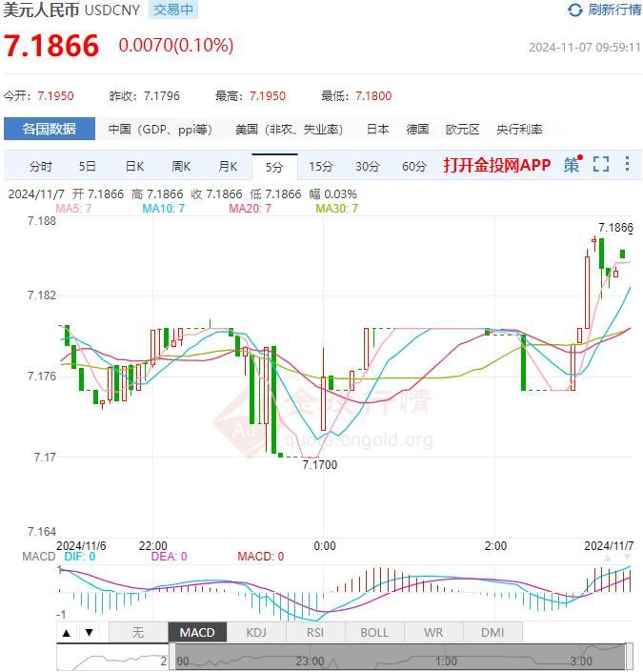The image size is (643, 672).
Task: Switch chart to 分时 view
Action: (x=41, y=166)
